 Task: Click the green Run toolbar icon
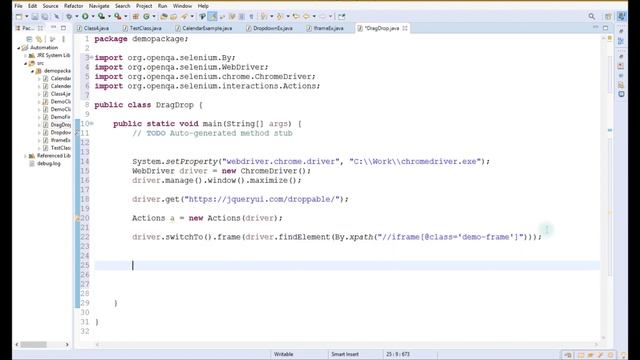coord(85,16)
